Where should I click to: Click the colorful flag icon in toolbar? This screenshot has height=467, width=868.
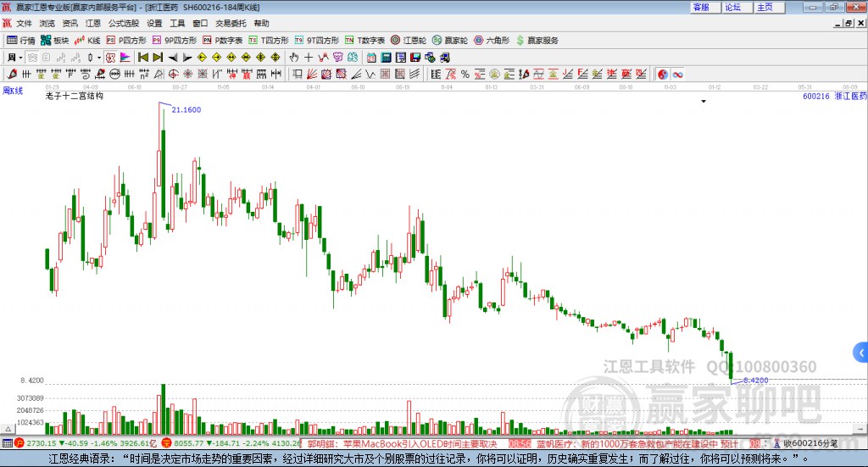click(x=125, y=58)
